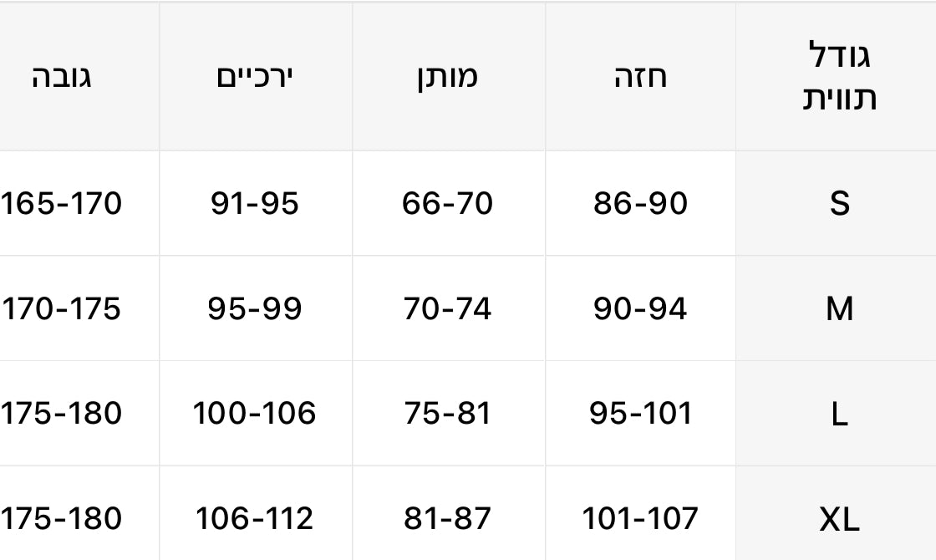
Task: Click the מותן column header
Action: tap(448, 77)
